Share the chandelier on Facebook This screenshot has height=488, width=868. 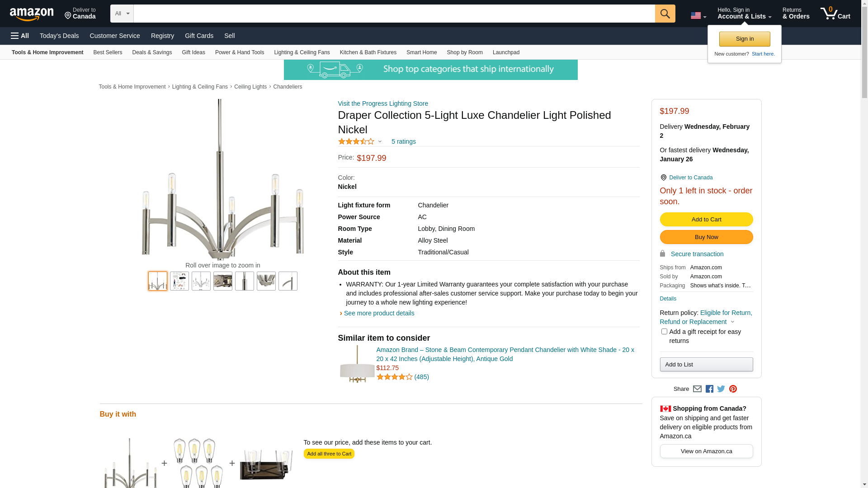pyautogui.click(x=709, y=389)
